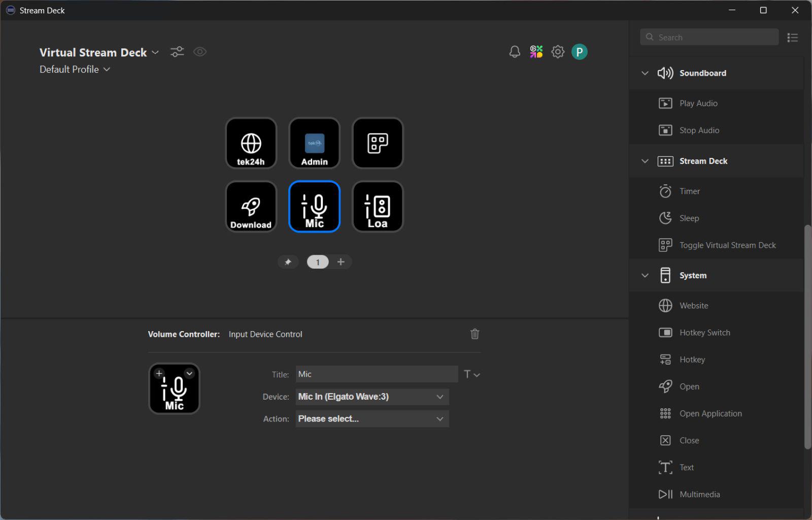Image resolution: width=812 pixels, height=520 pixels.
Task: Open the Virtual Stream Deck device menu
Action: click(155, 52)
